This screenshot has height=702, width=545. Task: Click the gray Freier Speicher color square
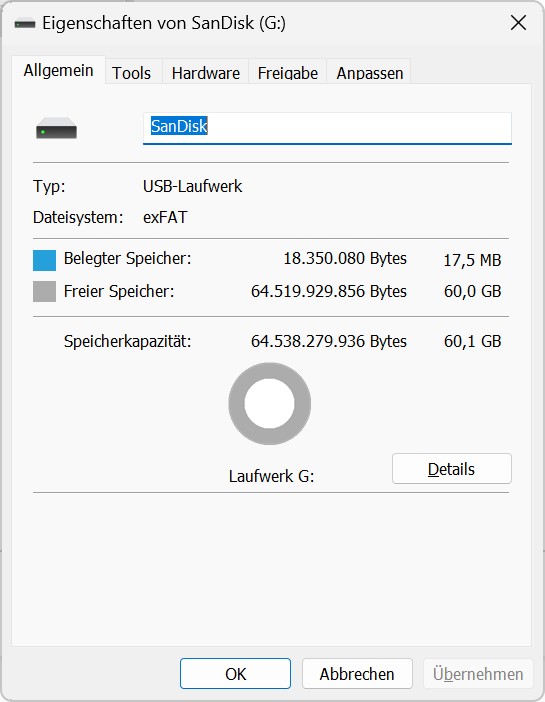tap(44, 291)
